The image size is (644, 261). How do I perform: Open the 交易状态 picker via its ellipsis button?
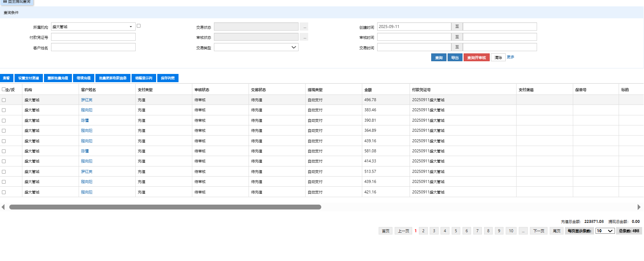click(304, 27)
